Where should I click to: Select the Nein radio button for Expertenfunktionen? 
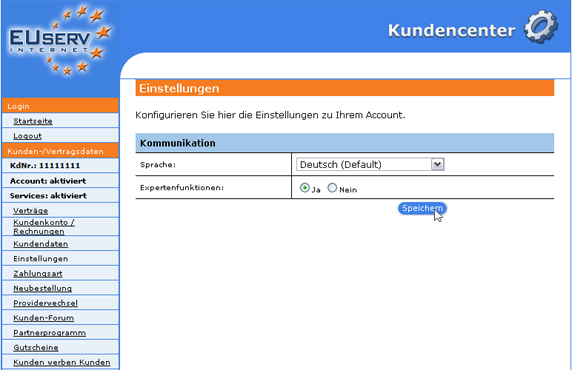[332, 188]
